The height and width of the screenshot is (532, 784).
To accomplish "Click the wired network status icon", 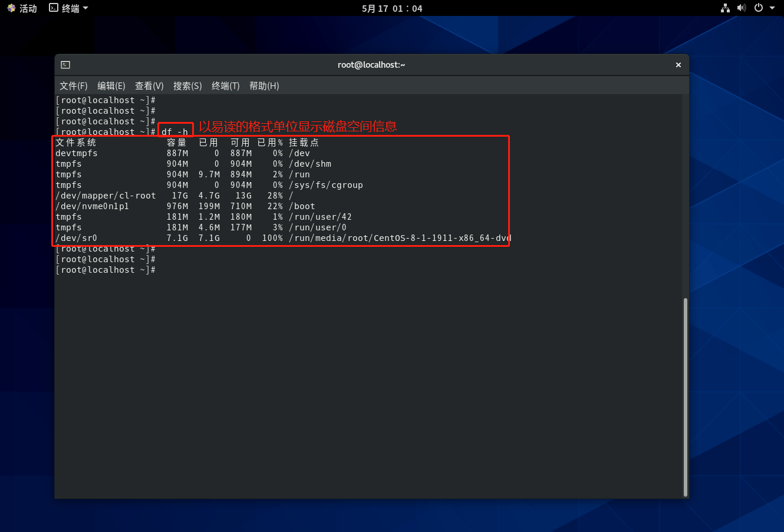I will click(x=725, y=8).
